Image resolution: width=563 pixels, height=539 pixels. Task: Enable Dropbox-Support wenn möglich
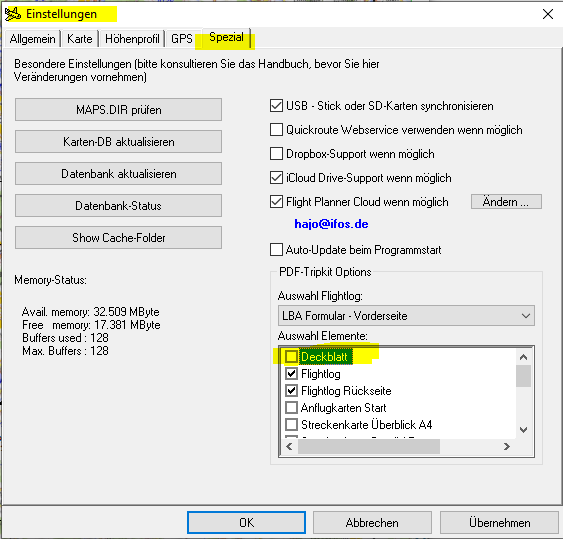[x=276, y=154]
